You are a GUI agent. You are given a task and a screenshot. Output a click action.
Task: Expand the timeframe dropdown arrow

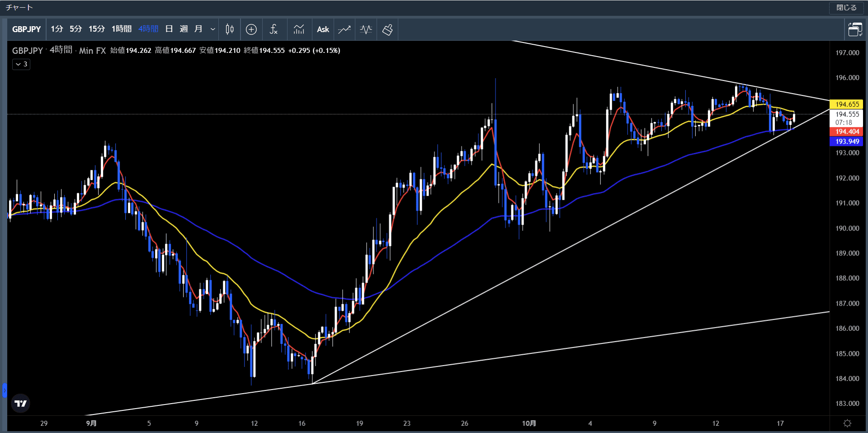212,29
